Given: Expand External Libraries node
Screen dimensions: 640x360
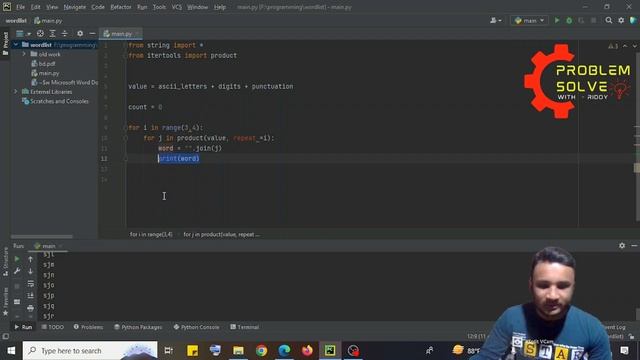Looking at the screenshot, I should [x=16, y=92].
